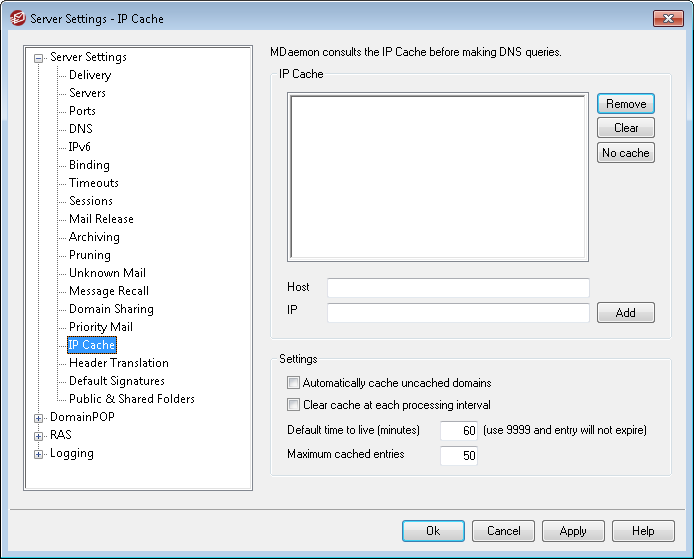The height and width of the screenshot is (559, 694).
Task: Expand the Logging tree node
Action: 39,454
